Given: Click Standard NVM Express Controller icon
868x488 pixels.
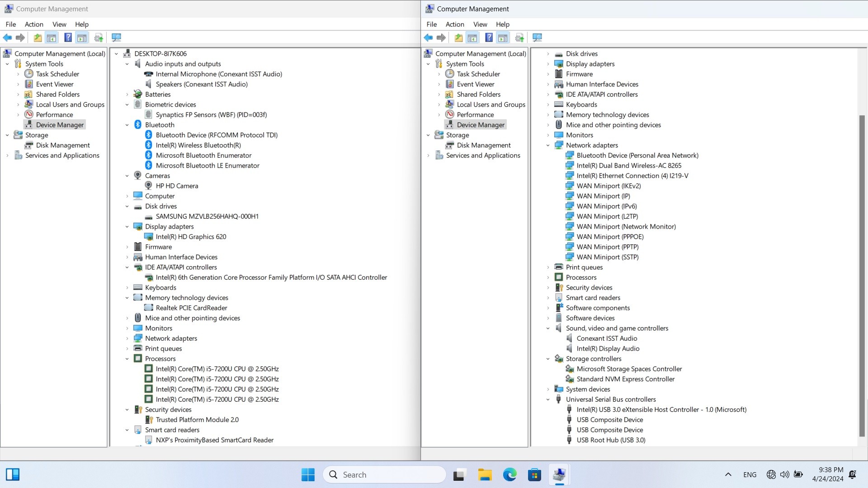Looking at the screenshot, I should pos(570,379).
